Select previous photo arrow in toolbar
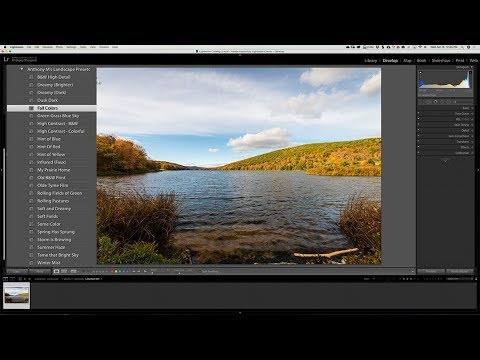The width and height of the screenshot is (480, 360). coord(133,271)
